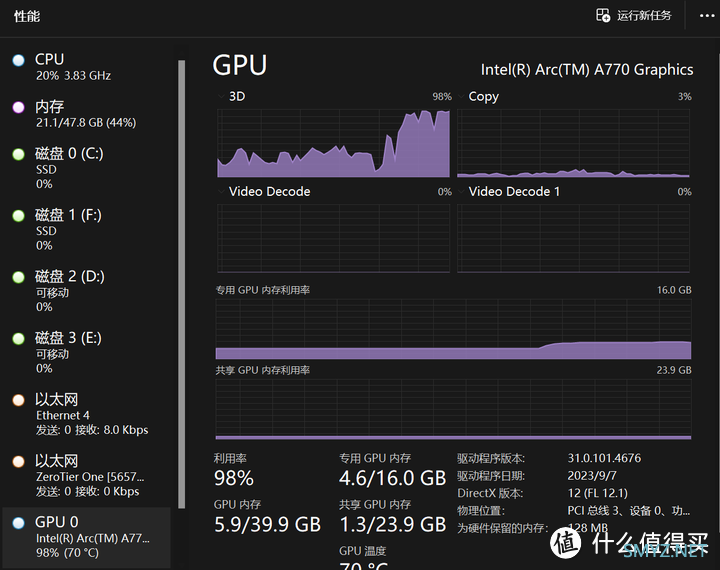720x570 pixels.
Task: Switch to Disk 2 (D:) removable drive entry
Action: point(87,291)
